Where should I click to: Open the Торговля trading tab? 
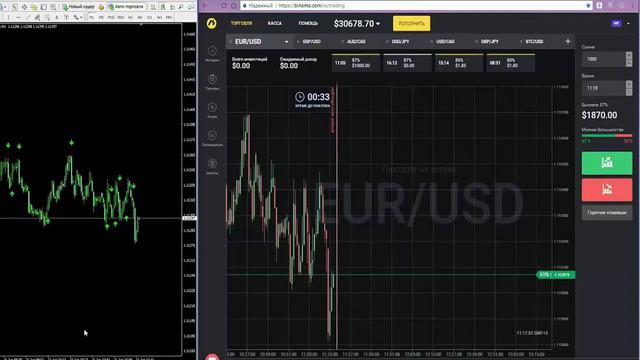(241, 23)
